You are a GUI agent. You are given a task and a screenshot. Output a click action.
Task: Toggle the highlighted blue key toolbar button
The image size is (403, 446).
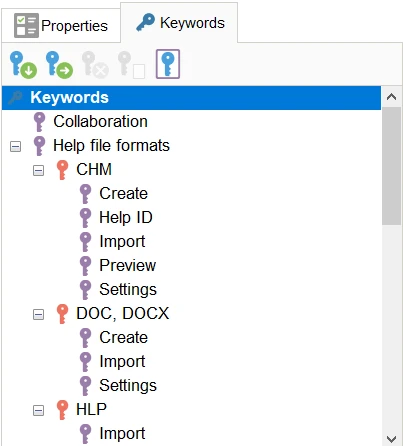[168, 64]
